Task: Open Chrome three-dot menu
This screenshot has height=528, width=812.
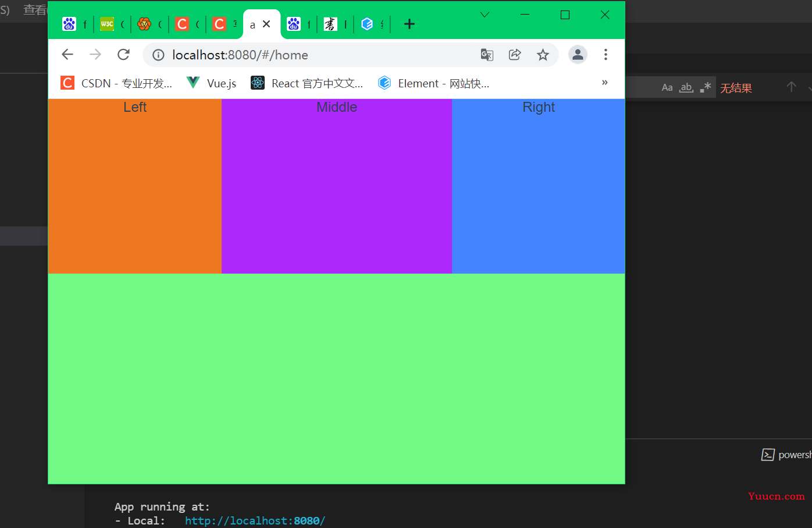Action: coord(606,55)
